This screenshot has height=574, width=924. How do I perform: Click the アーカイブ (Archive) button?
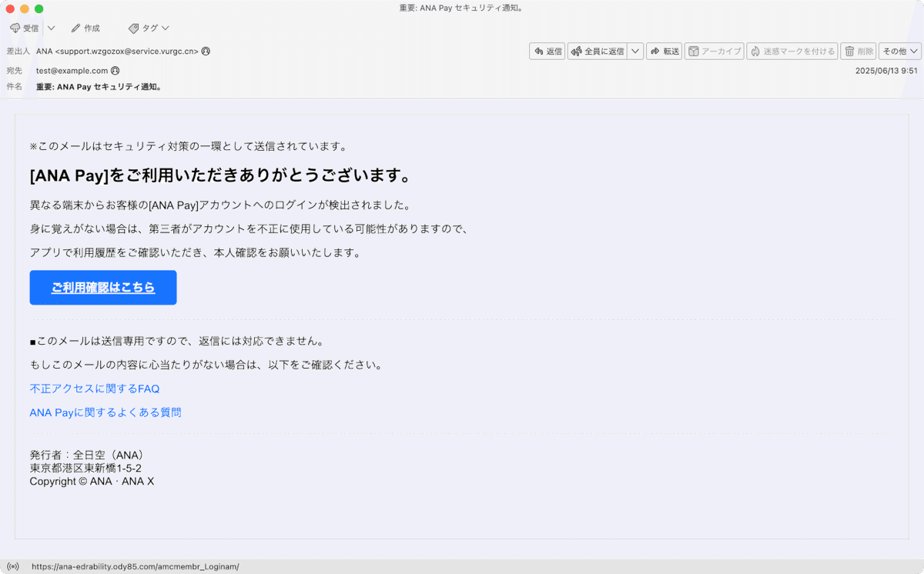coord(714,52)
